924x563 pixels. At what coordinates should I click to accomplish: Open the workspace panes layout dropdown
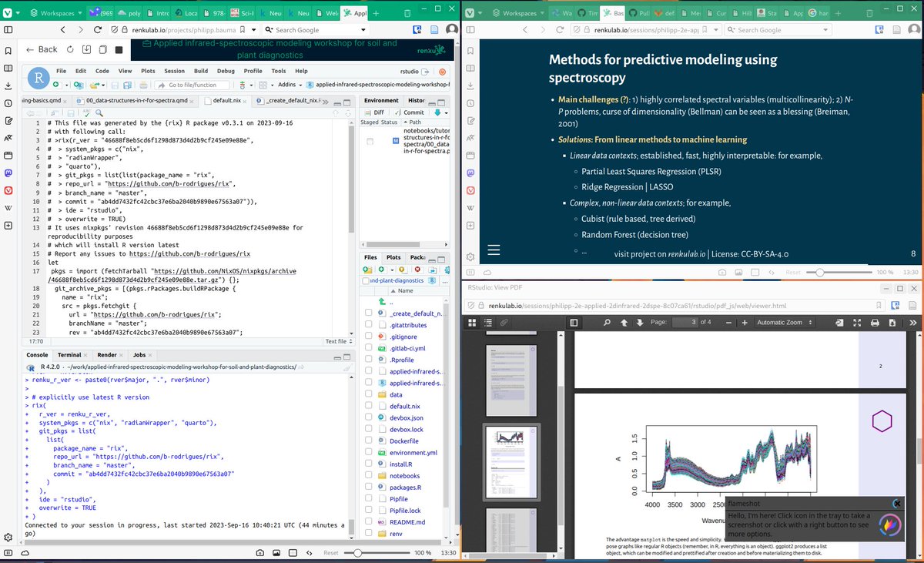266,85
